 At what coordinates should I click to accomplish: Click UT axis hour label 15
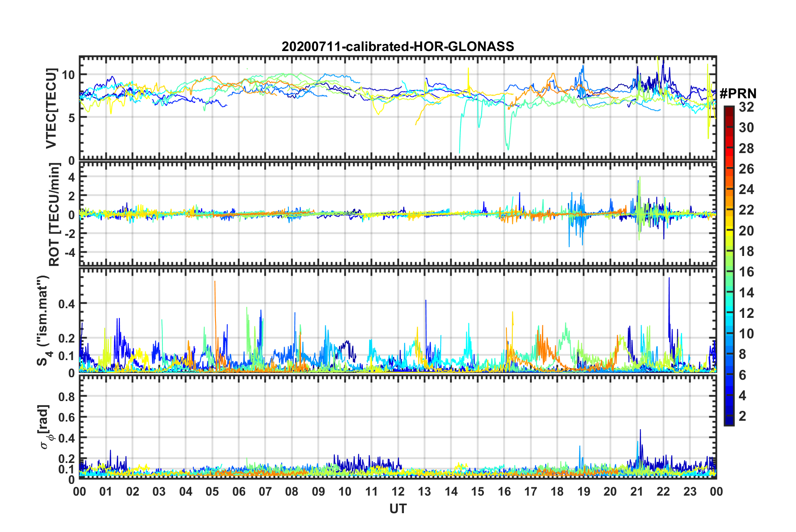pos(478,491)
